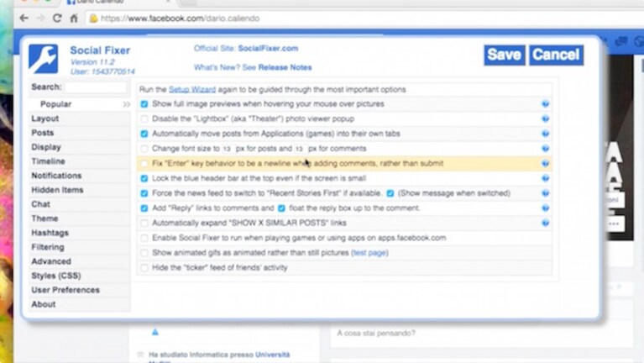Open the browser home page

[x=74, y=18]
